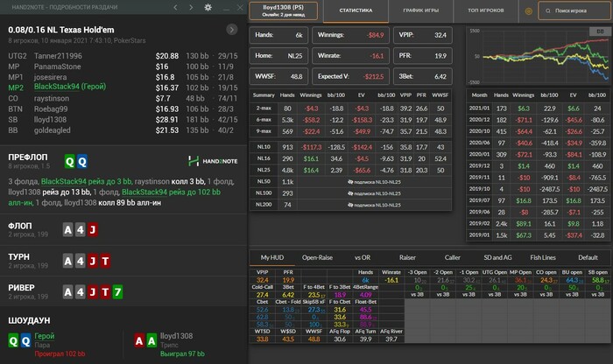Click the red A card in lloyd1308's showdown hand

click(139, 341)
